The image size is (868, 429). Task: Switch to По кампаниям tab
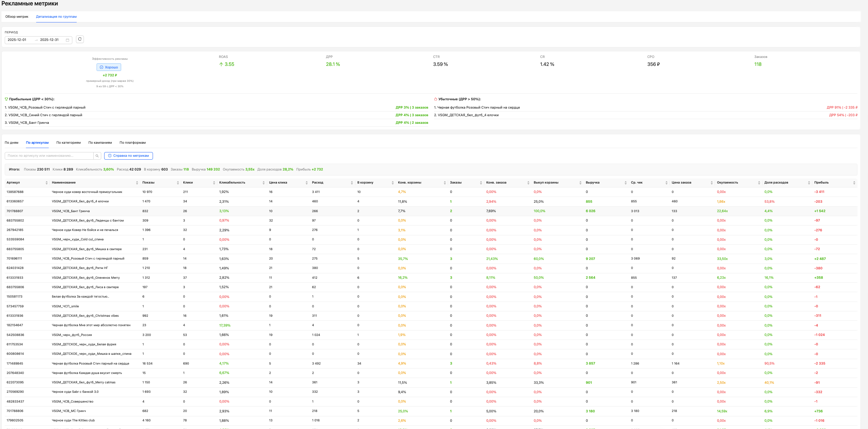click(x=100, y=143)
